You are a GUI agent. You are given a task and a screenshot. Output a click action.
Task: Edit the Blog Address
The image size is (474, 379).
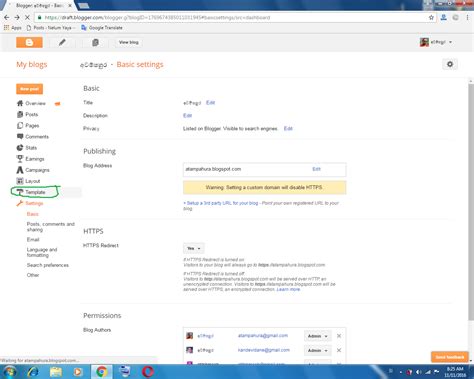[x=316, y=169]
